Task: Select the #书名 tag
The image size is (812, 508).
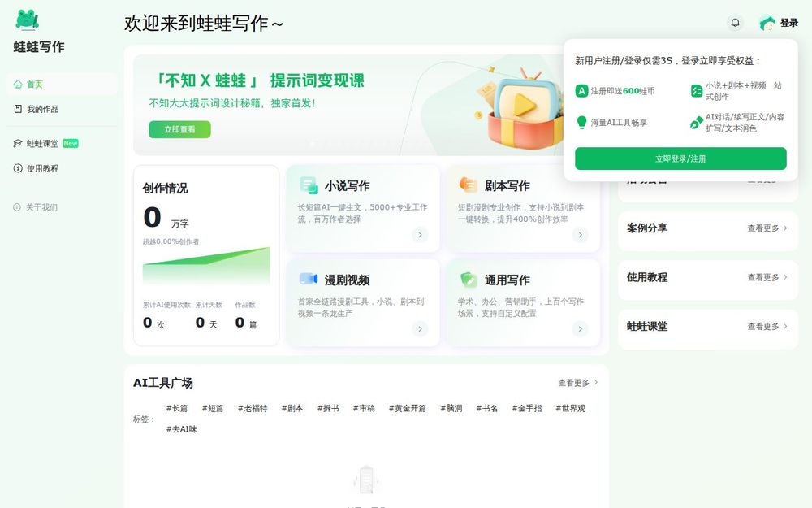Action: 486,409
